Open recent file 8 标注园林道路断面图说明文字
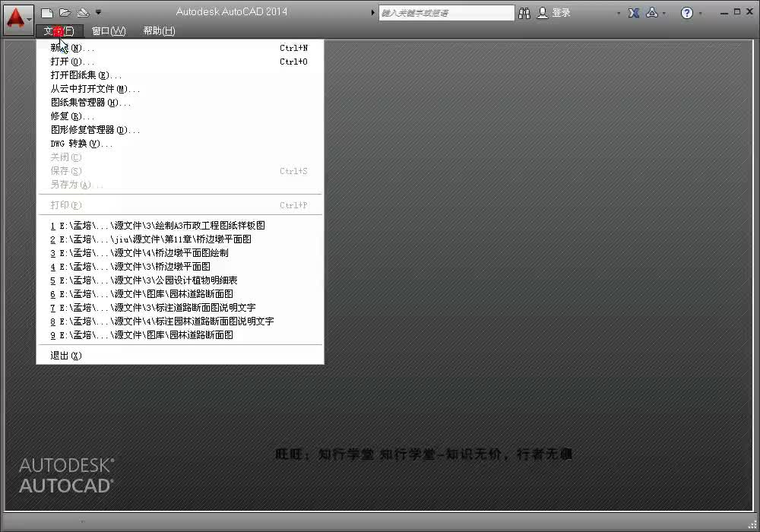 coord(180,321)
